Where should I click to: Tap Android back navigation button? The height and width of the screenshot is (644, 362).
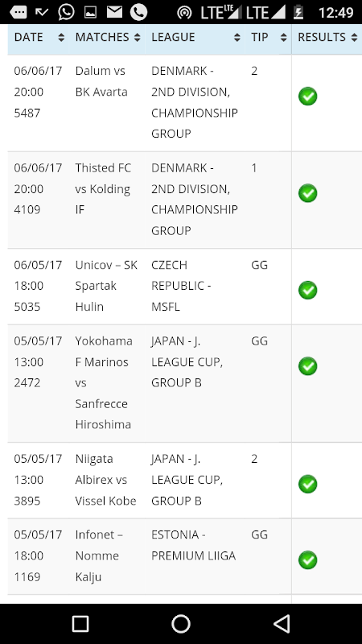click(x=282, y=623)
